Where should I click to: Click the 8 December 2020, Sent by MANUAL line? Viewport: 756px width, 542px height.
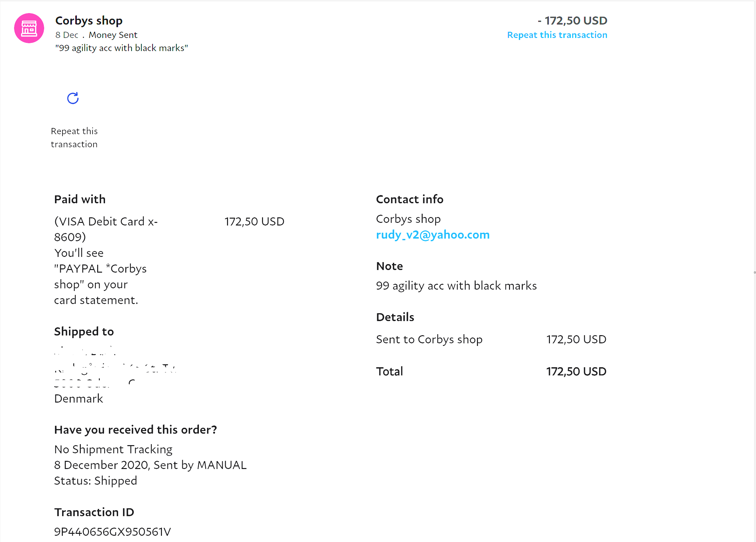[x=150, y=465]
